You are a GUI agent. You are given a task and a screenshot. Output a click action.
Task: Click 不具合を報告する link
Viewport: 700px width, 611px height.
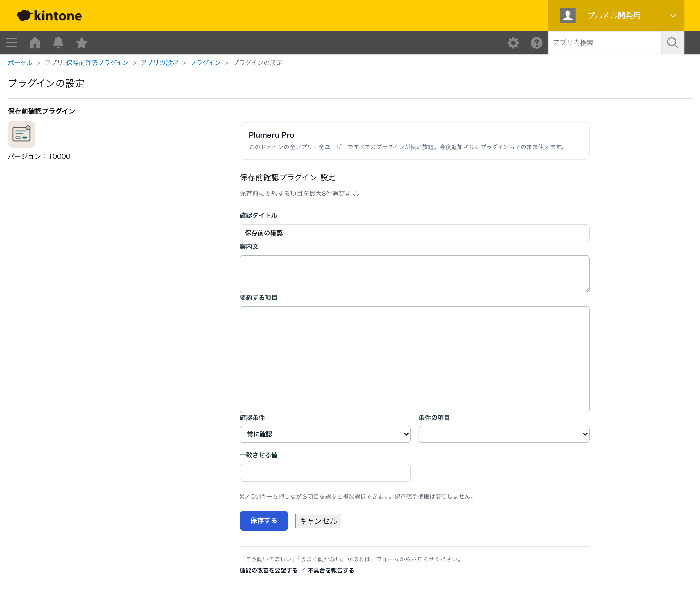pyautogui.click(x=331, y=570)
